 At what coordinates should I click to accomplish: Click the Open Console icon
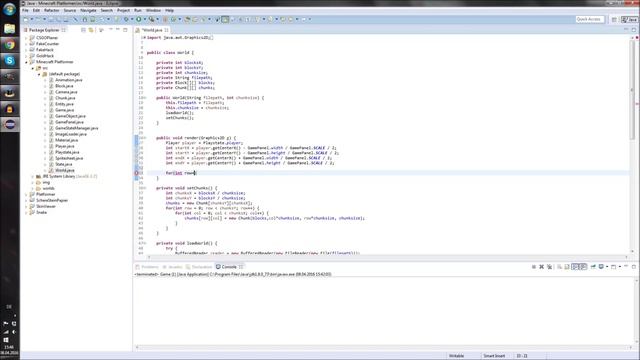pos(613,267)
